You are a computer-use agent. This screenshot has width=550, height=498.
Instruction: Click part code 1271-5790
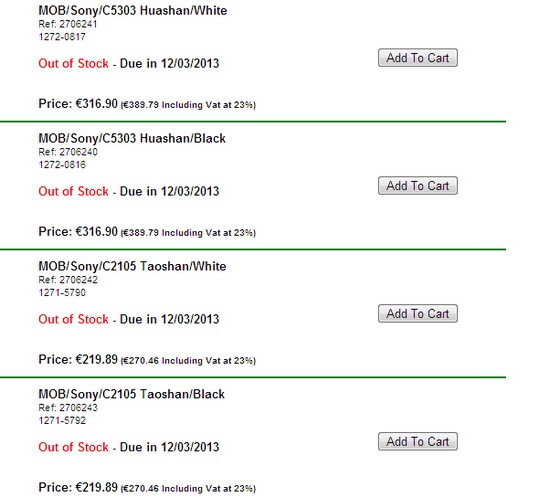62,292
